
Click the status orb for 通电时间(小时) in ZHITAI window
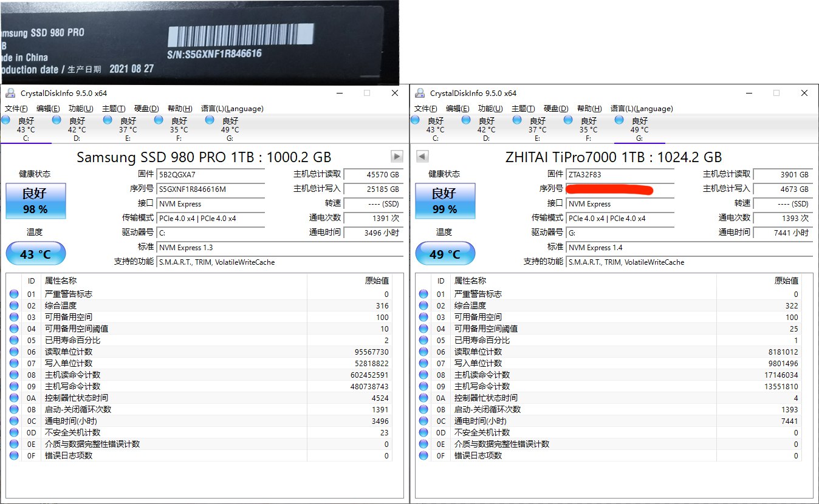pyautogui.click(x=423, y=421)
